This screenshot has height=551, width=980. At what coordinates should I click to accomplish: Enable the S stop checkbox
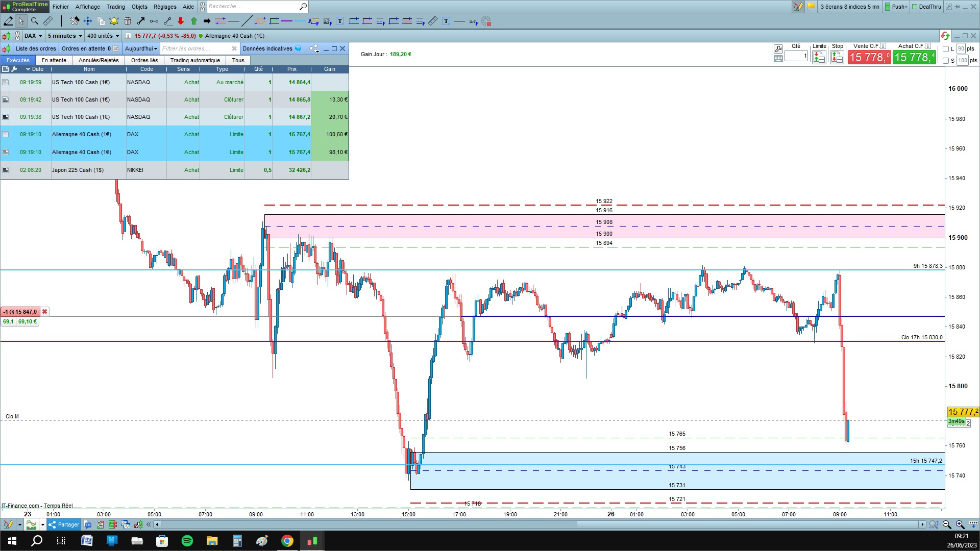(x=946, y=61)
